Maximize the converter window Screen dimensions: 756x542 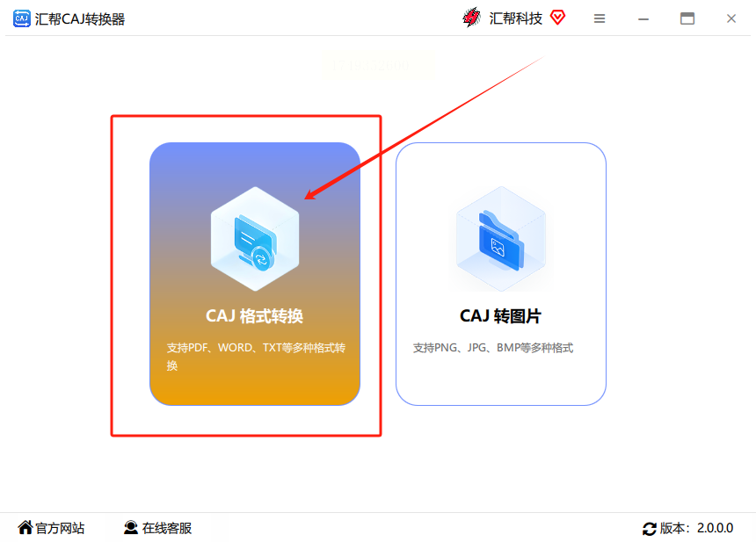tap(687, 18)
